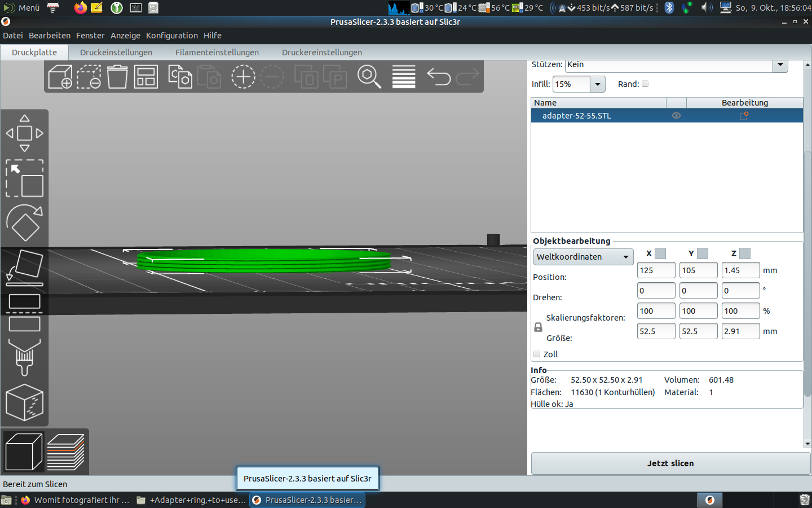Activate the Place on face tool
The image size is (812, 508).
(24, 268)
